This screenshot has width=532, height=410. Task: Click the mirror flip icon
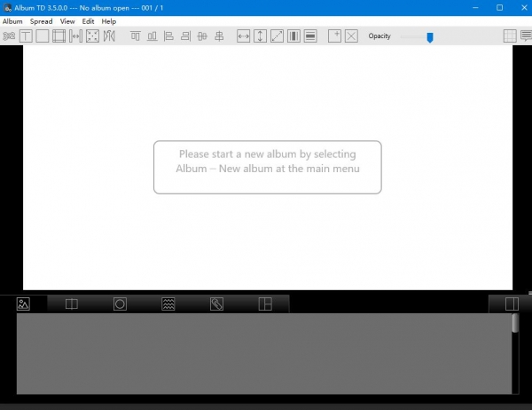pyautogui.click(x=109, y=36)
